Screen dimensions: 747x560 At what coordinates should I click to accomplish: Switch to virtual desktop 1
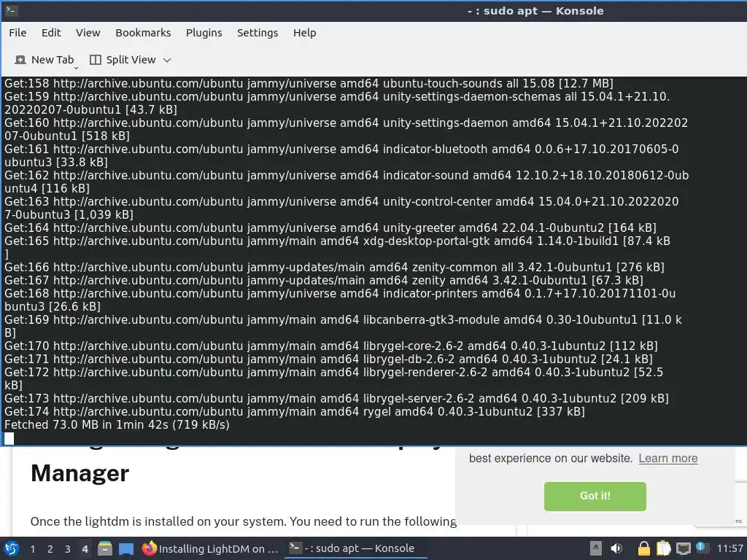(32, 549)
